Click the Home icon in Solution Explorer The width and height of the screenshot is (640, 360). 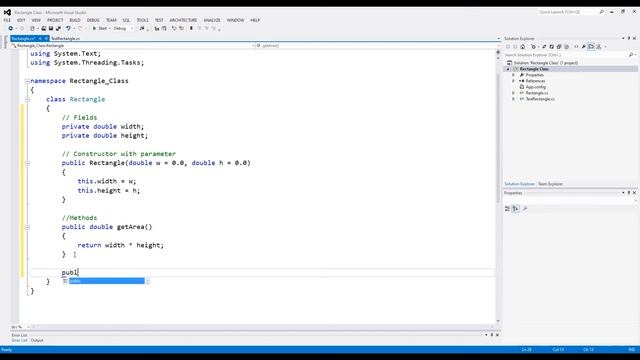coord(522,47)
